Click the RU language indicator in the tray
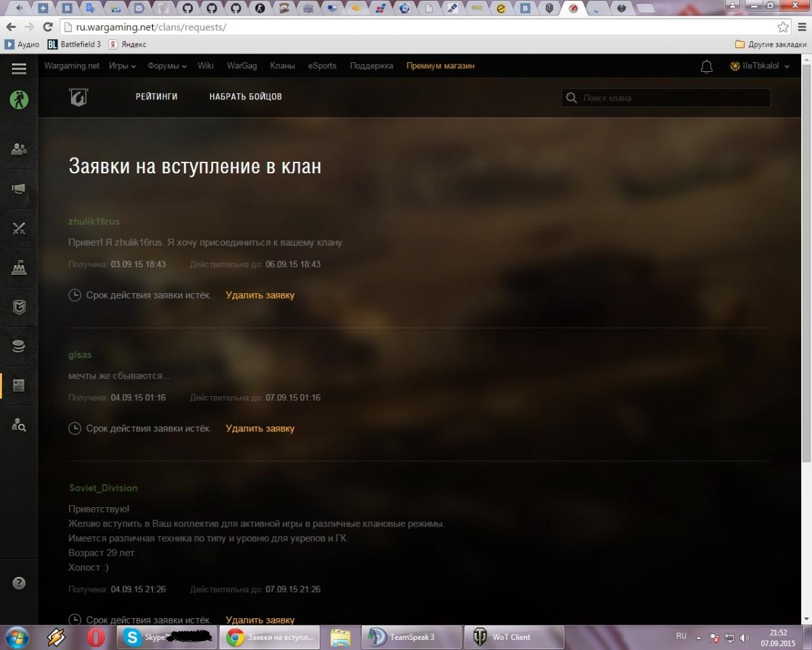Image resolution: width=812 pixels, height=650 pixels. [x=681, y=636]
